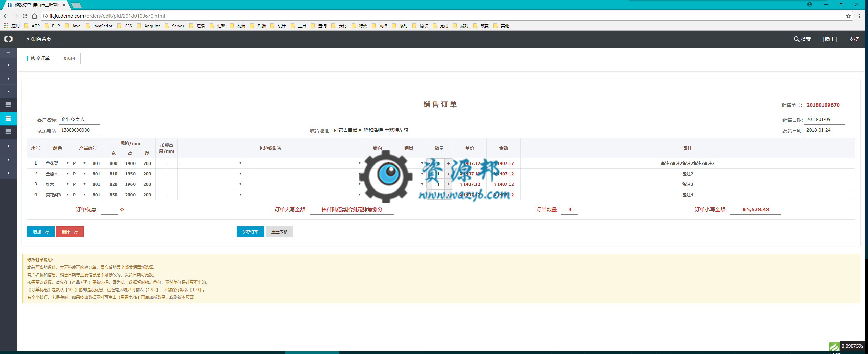
Task: Click the 增加一行 button
Action: click(41, 232)
